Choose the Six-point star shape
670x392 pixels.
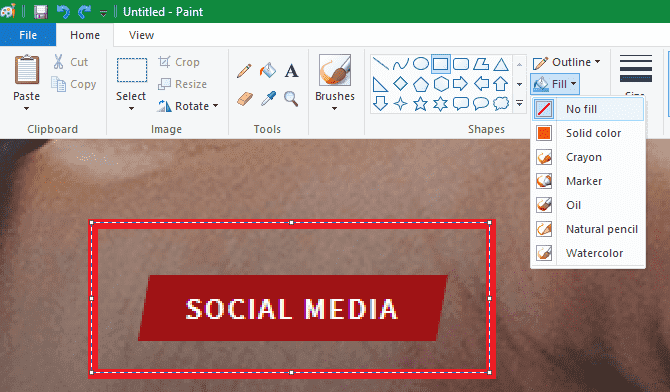pyautogui.click(x=441, y=103)
